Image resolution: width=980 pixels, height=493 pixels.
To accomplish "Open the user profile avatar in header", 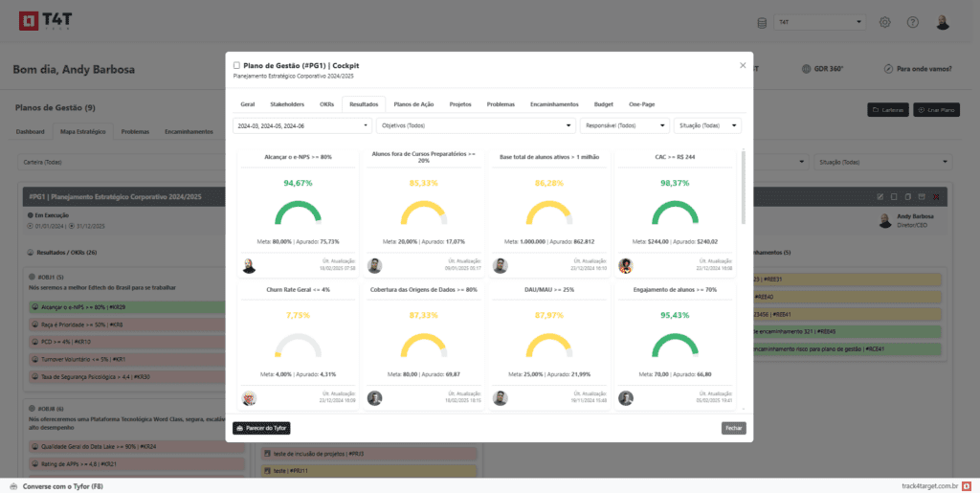I will (x=942, y=22).
